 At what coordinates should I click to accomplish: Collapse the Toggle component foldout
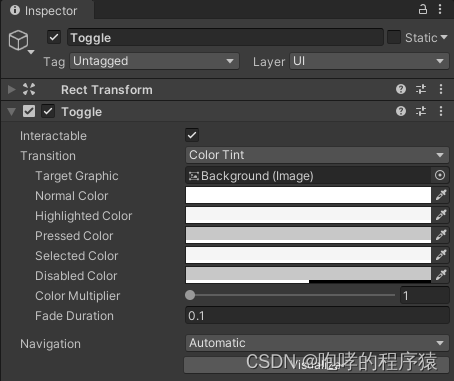[x=12, y=111]
